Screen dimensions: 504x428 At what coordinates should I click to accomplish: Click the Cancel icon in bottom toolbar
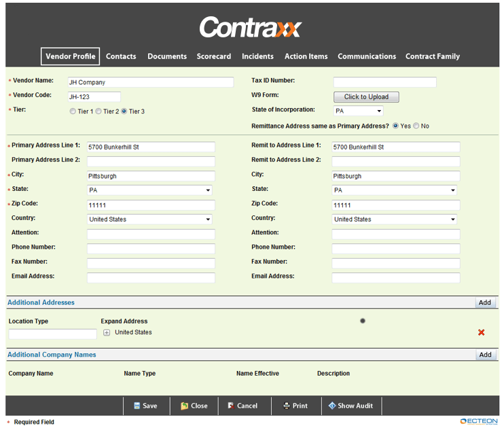coord(231,406)
